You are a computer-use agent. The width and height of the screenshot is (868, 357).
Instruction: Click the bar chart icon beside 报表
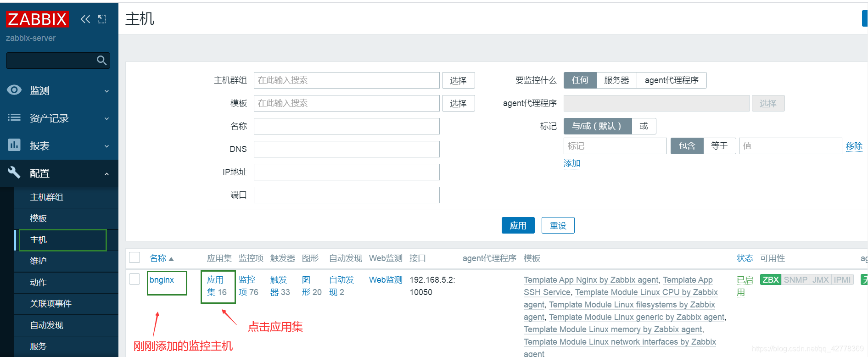pyautogui.click(x=14, y=145)
